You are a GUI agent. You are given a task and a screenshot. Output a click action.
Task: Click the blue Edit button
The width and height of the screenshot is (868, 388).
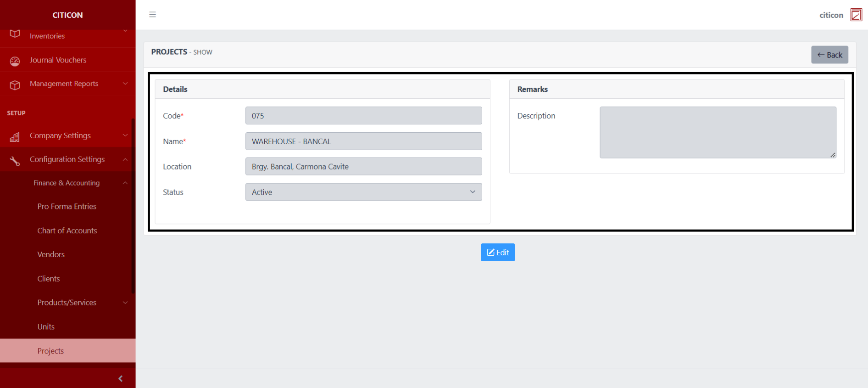[497, 252]
